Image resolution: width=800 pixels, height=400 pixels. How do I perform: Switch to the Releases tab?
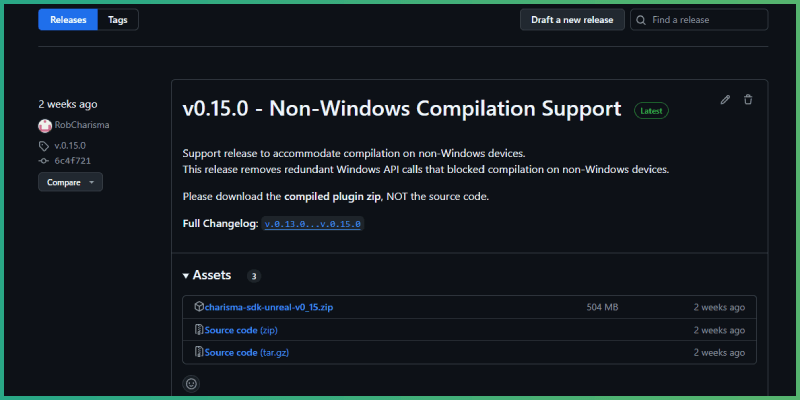coord(68,20)
